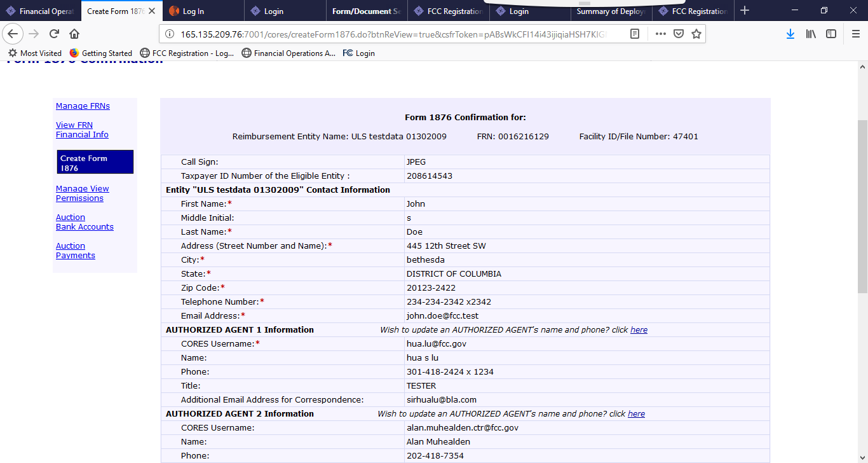868x463 pixels.
Task: Open a new tab with plus button
Action: coord(745,11)
